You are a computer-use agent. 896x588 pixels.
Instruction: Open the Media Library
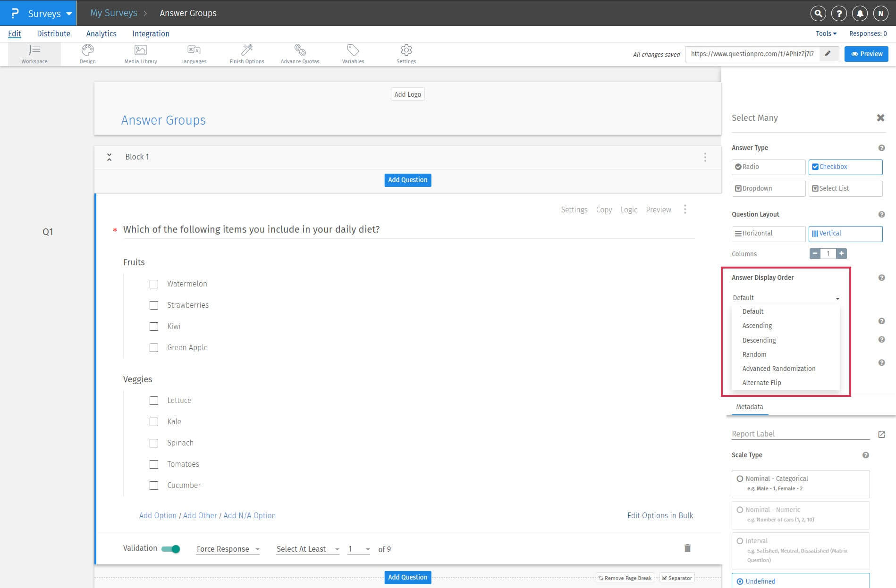coord(140,53)
